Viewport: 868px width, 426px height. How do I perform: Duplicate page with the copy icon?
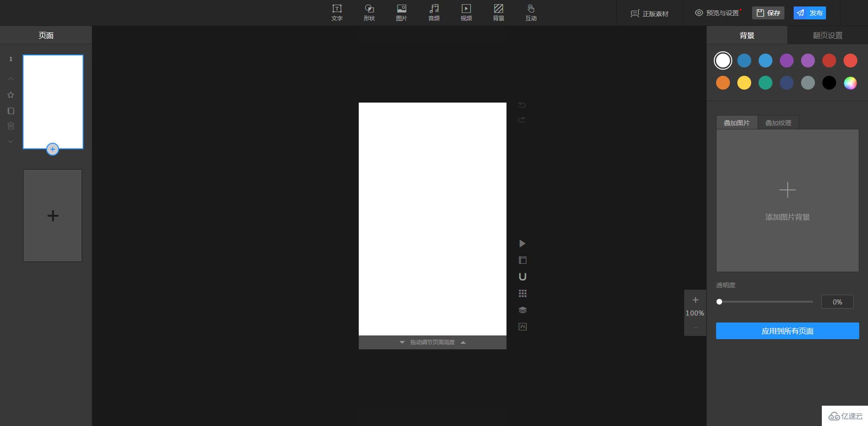pyautogui.click(x=11, y=111)
